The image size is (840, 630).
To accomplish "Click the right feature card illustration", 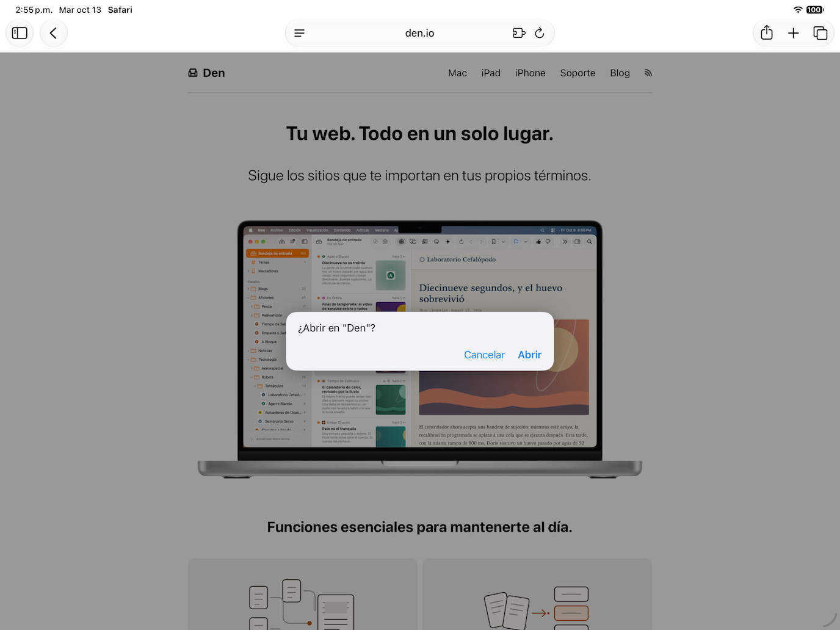I will 537,607.
